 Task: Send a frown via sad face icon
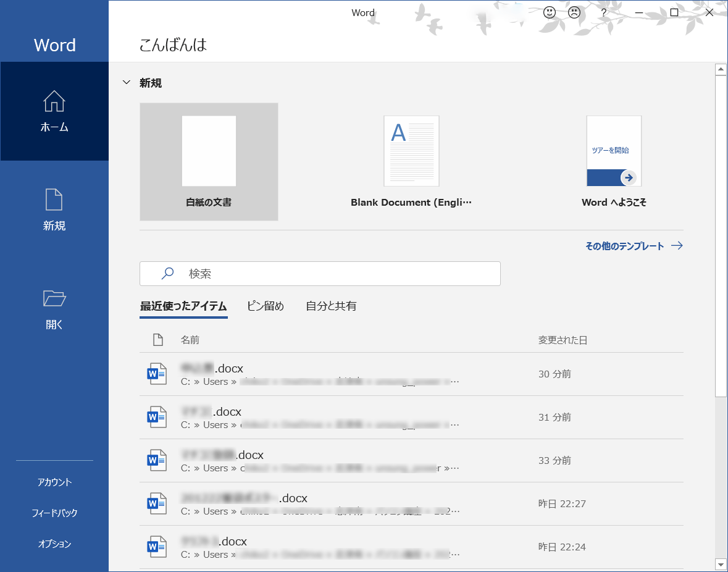pos(574,12)
